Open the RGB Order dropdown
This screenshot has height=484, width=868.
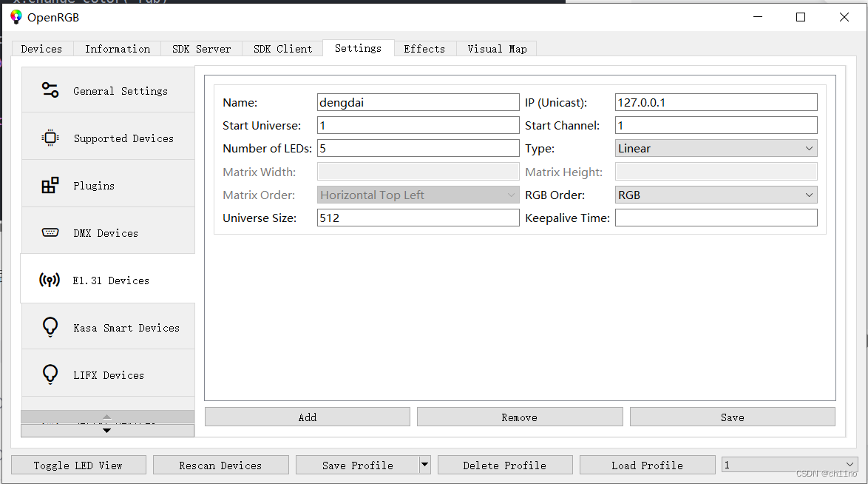716,195
